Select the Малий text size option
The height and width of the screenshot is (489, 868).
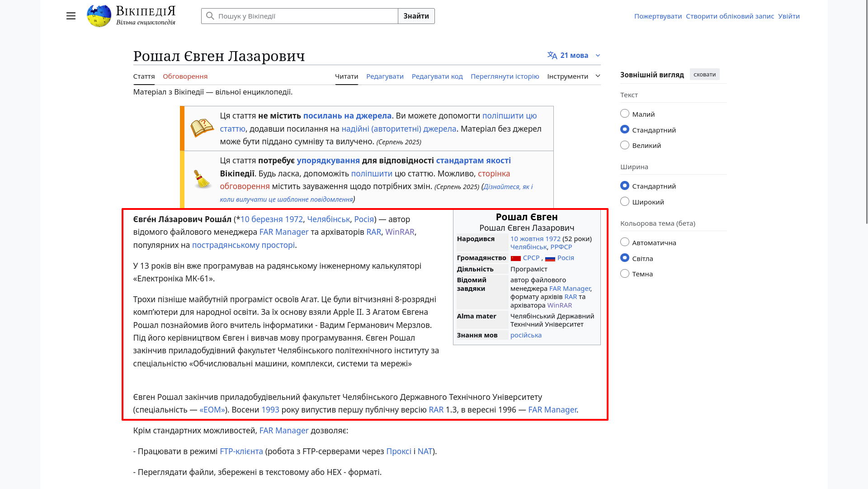click(625, 114)
